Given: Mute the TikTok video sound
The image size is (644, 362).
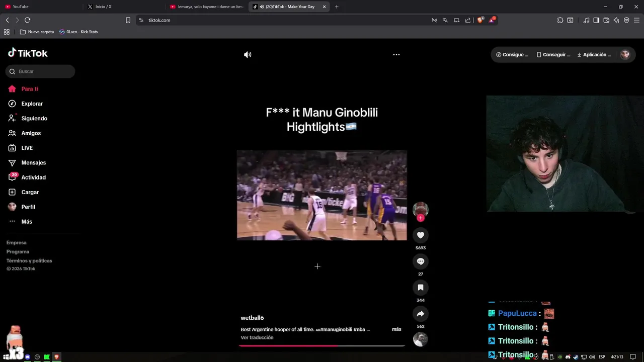Looking at the screenshot, I should pyautogui.click(x=248, y=55).
